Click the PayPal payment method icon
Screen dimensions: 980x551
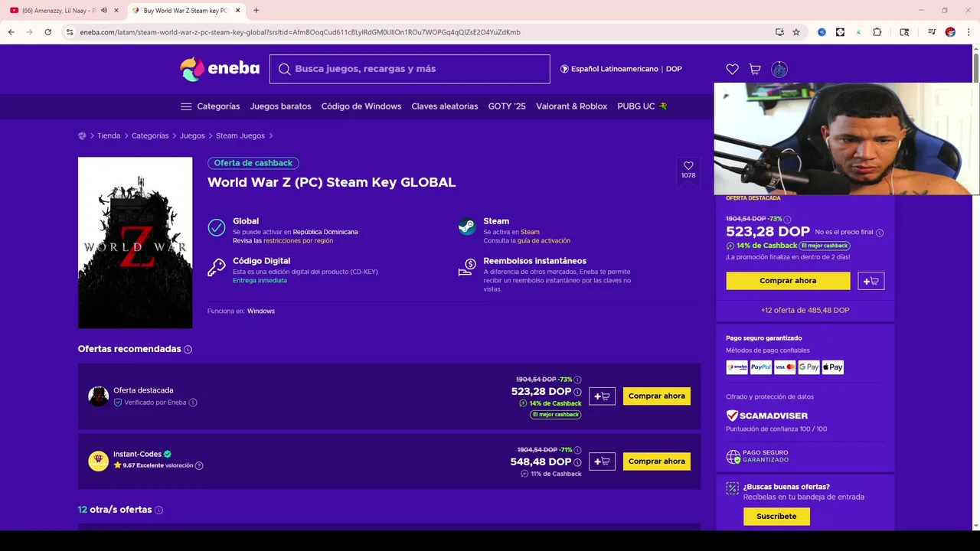coord(761,367)
